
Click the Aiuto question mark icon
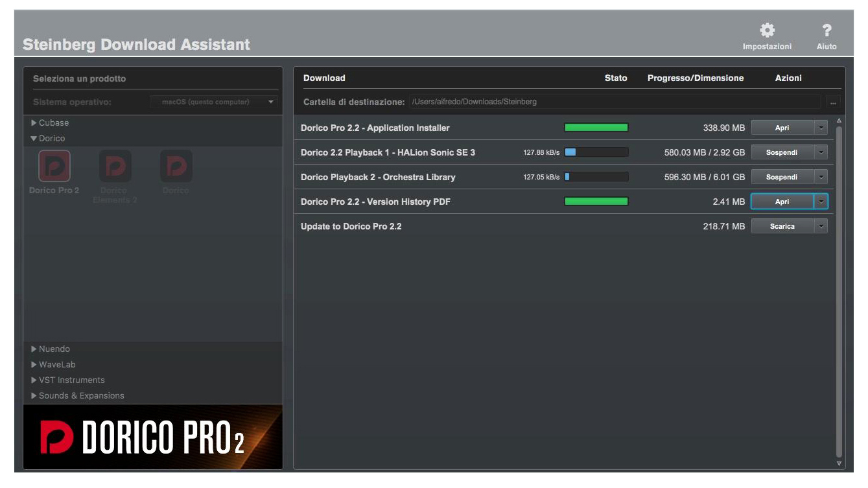pyautogui.click(x=827, y=31)
